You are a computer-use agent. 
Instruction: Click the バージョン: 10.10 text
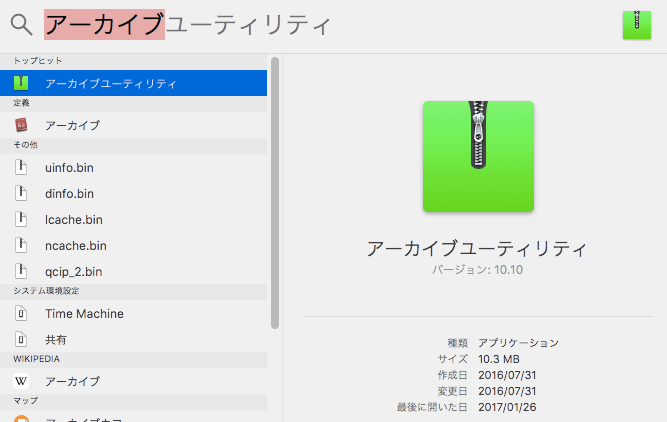point(477,270)
